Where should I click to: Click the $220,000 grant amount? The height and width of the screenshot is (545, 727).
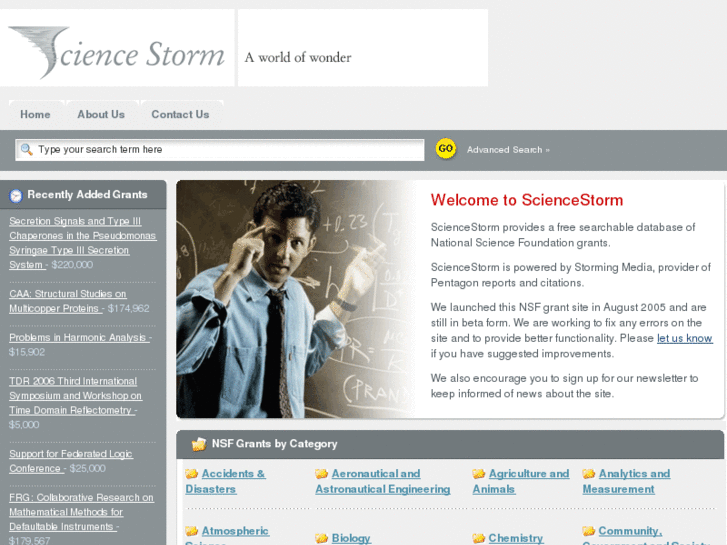tap(72, 265)
